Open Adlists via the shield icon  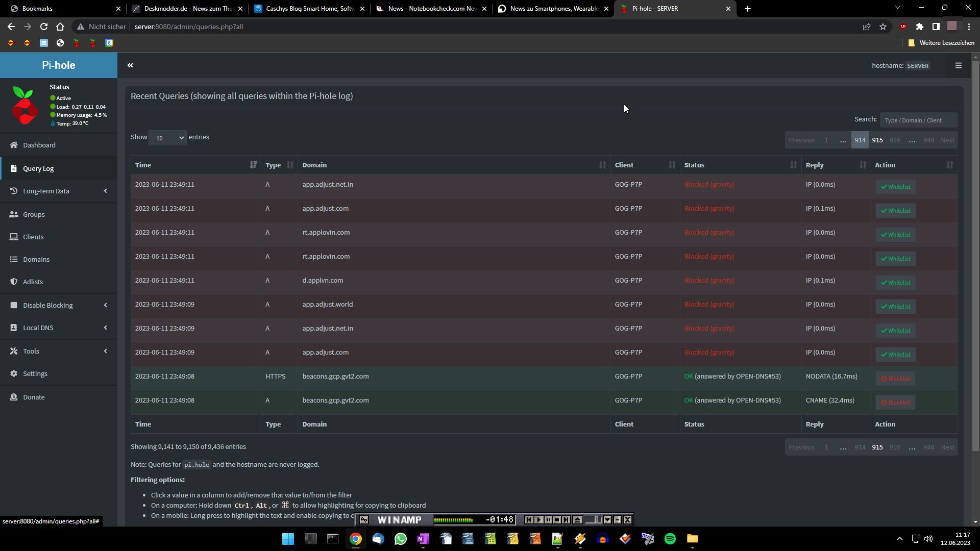[14, 282]
